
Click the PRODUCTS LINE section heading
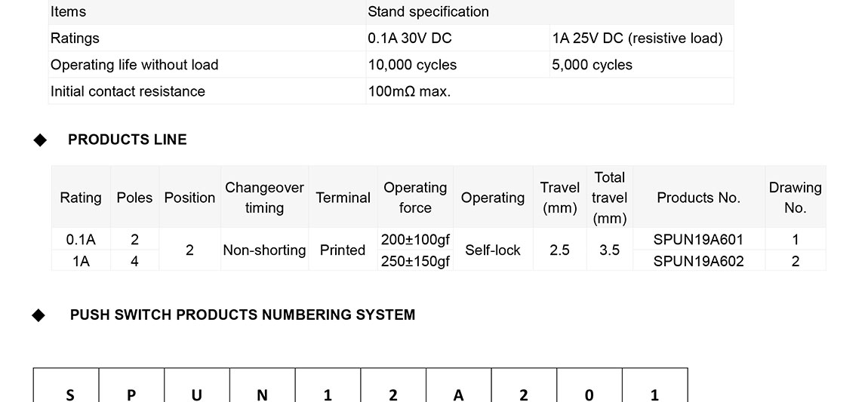(127, 140)
